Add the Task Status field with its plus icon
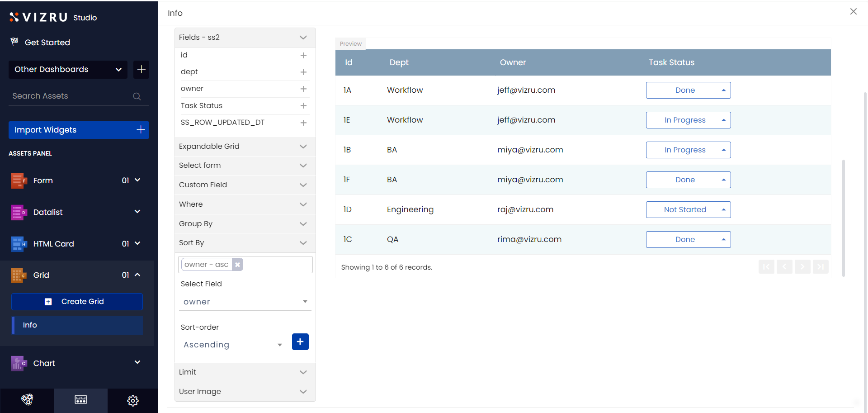Viewport: 868px width, 413px height. tap(303, 106)
